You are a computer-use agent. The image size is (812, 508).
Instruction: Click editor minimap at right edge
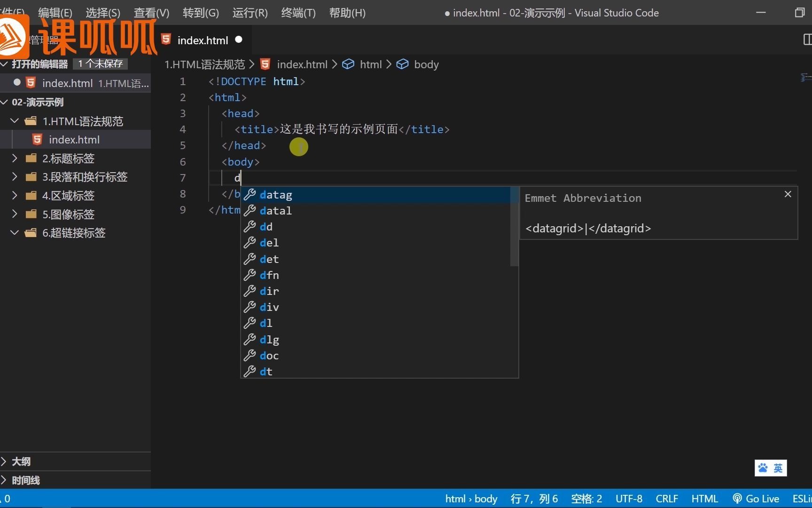tap(806, 77)
